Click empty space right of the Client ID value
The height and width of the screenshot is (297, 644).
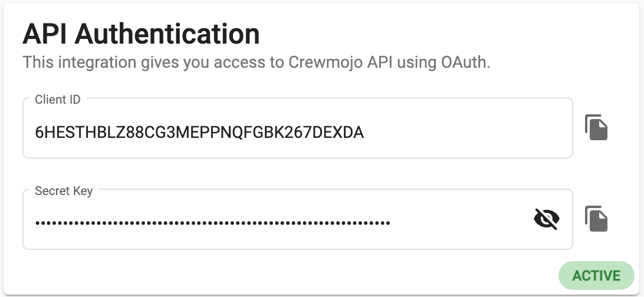(x=466, y=133)
